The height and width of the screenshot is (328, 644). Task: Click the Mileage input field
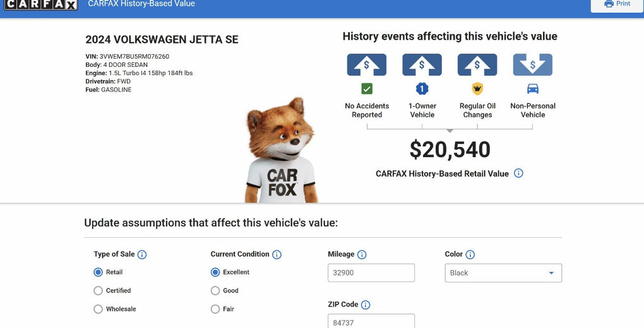pos(371,273)
